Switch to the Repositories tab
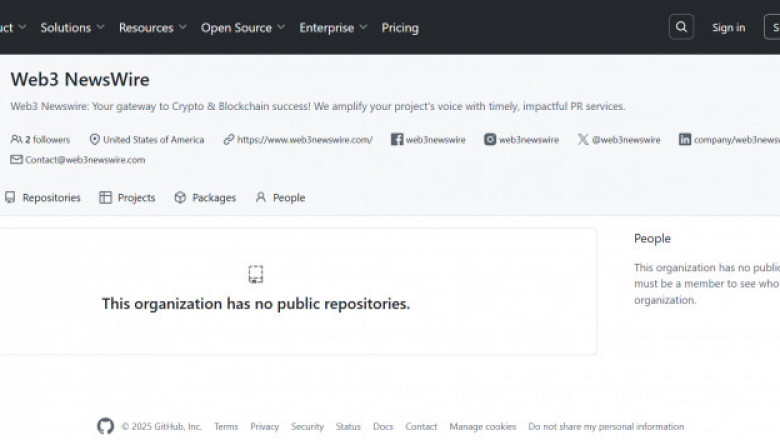This screenshot has height=440, width=780. (43, 197)
